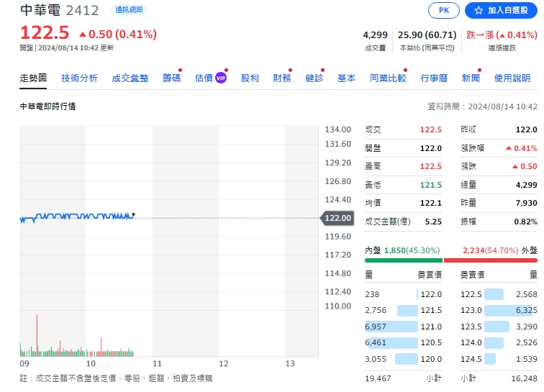View the 健診 tab

coord(314,78)
